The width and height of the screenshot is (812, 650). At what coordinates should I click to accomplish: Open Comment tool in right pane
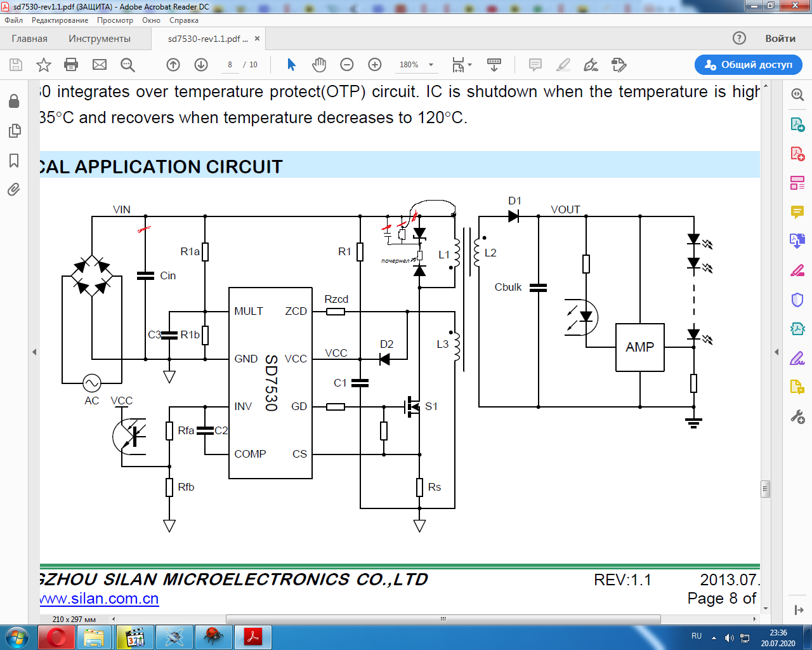(x=797, y=212)
